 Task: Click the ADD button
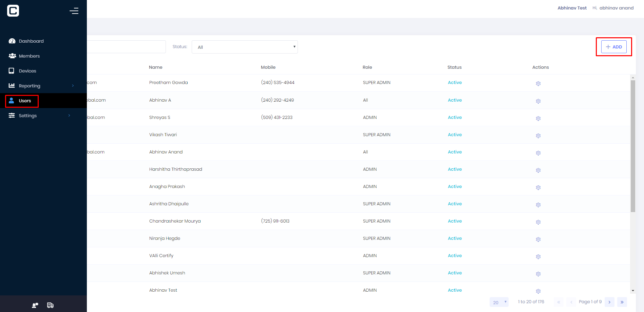pyautogui.click(x=614, y=47)
